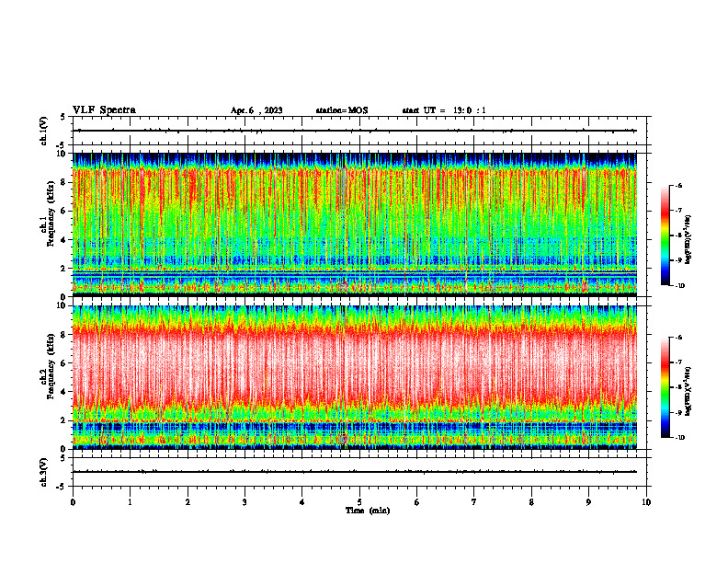Viewport: 728px width, 563px height.
Task: Click the lower colorbar log(PSD) label
Action: click(688, 391)
